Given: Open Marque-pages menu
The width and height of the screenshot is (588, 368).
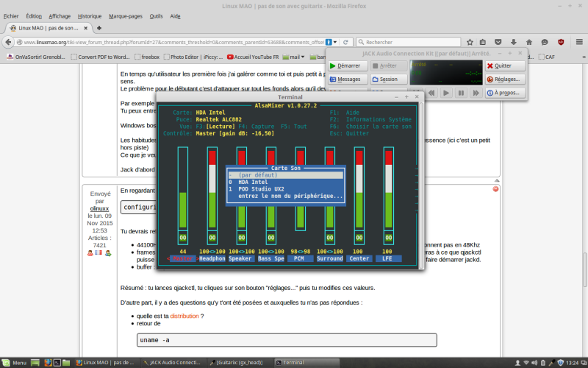Looking at the screenshot, I should 126,16.
